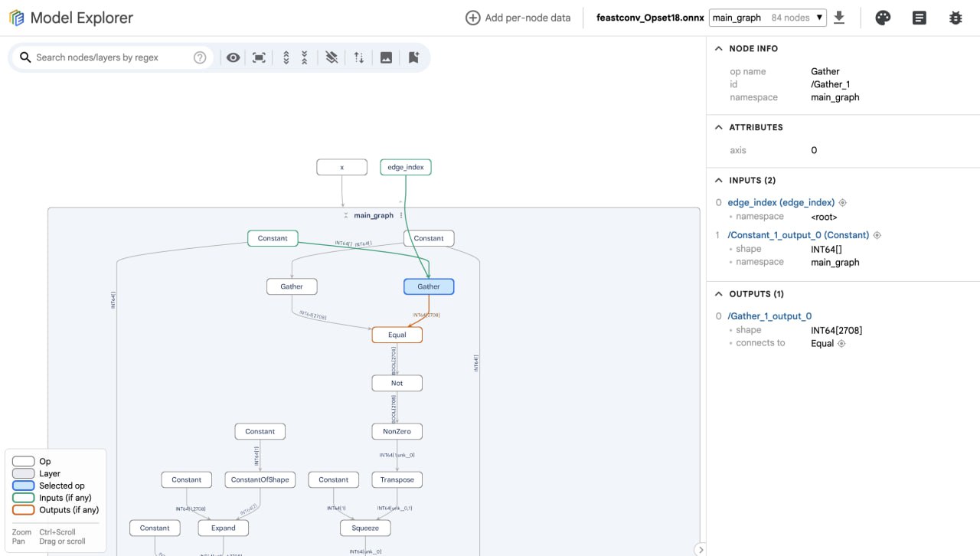The width and height of the screenshot is (980, 556).
Task: Click the edge_index (edge_index) input link
Action: click(x=780, y=203)
